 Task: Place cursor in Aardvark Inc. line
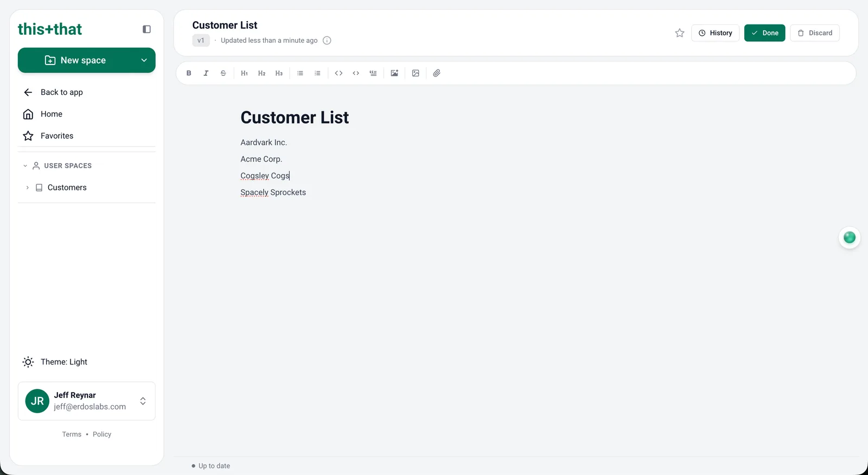(264, 143)
